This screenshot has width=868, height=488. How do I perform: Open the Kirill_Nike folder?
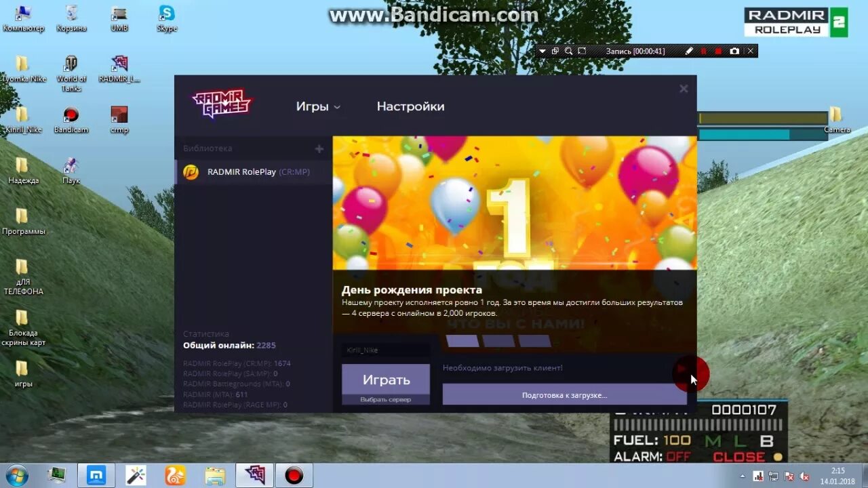(23, 120)
